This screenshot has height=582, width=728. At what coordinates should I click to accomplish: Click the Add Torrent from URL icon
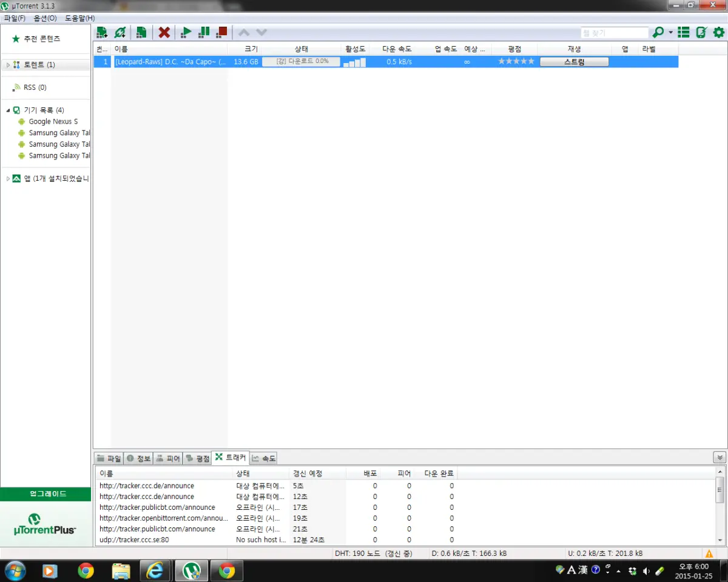[120, 32]
